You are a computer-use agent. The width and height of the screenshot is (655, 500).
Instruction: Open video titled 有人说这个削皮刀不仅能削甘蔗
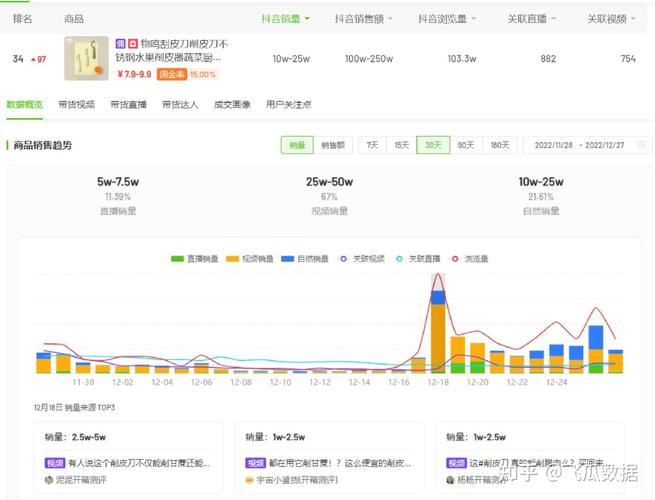tap(139, 463)
